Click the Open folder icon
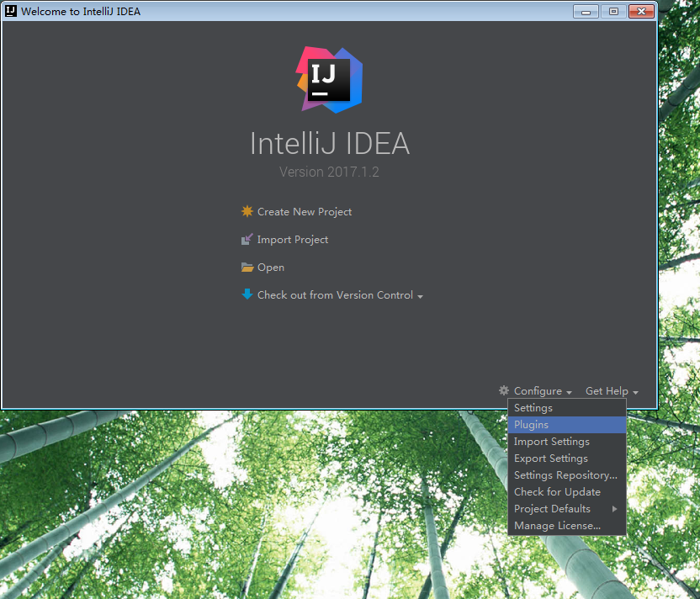The width and height of the screenshot is (700, 599). (247, 267)
